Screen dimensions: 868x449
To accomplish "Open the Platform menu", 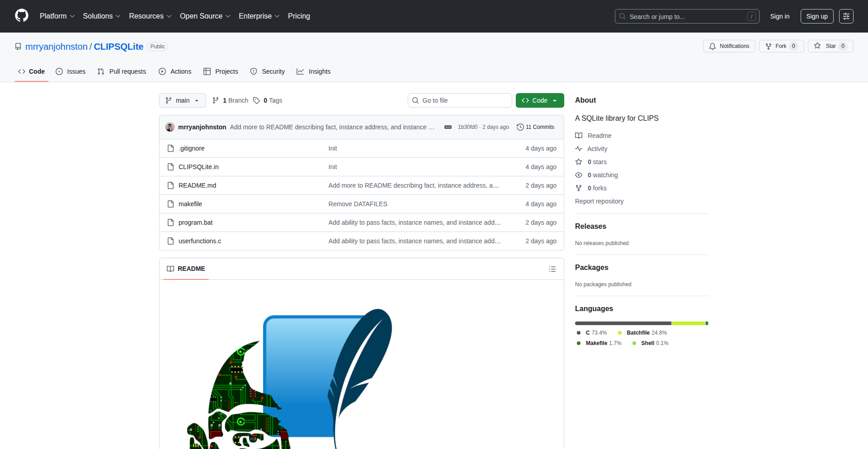I will (57, 16).
